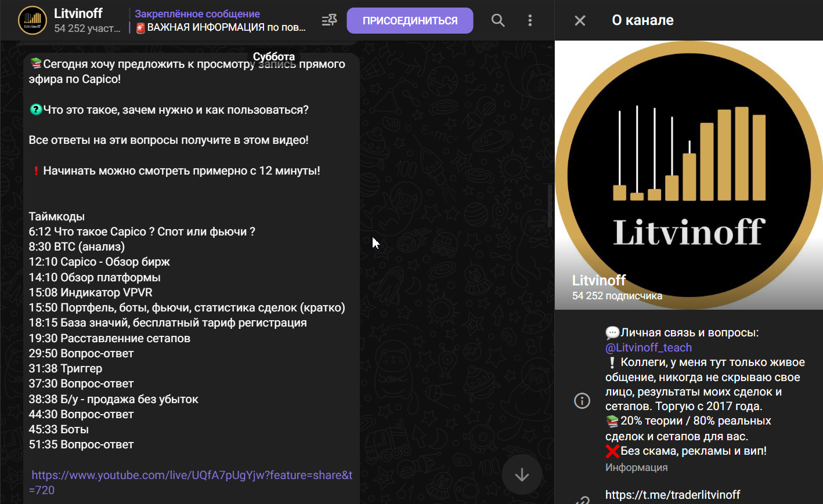823x504 pixels.
Task: Click the info circle icon beside description
Action: click(x=582, y=401)
